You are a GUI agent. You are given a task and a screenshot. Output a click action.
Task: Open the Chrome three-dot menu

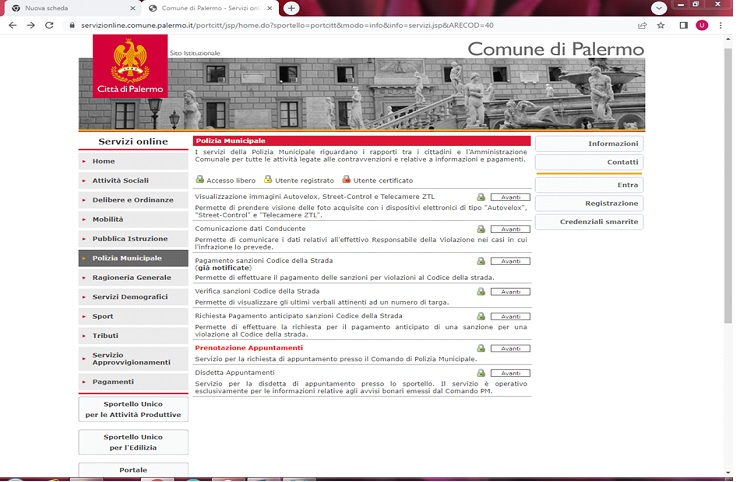(721, 25)
